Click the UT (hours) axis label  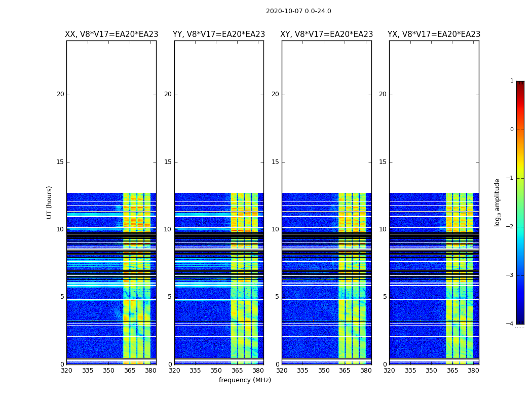click(49, 202)
